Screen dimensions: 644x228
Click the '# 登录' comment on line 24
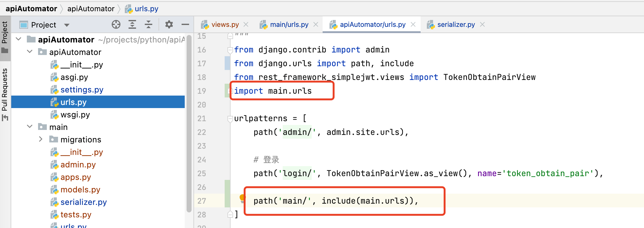click(x=266, y=160)
